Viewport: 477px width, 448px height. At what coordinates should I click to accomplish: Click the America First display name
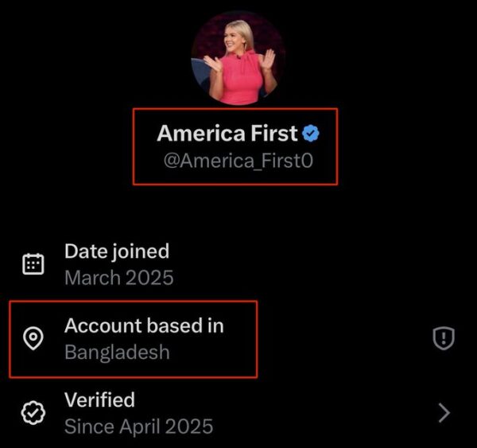[227, 133]
